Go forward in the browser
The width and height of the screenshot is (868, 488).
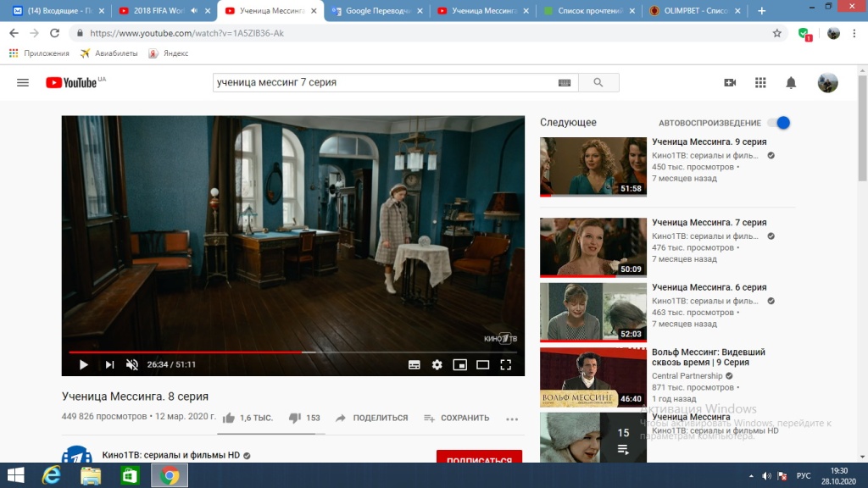coord(34,33)
